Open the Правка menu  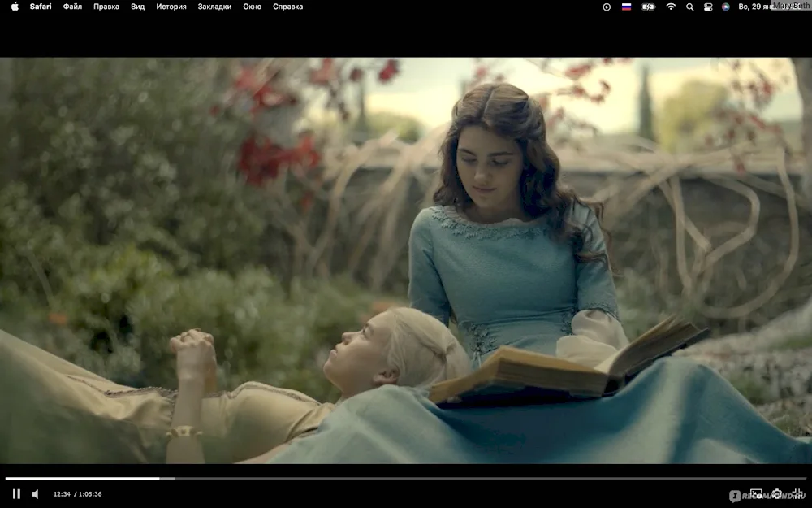click(x=106, y=7)
